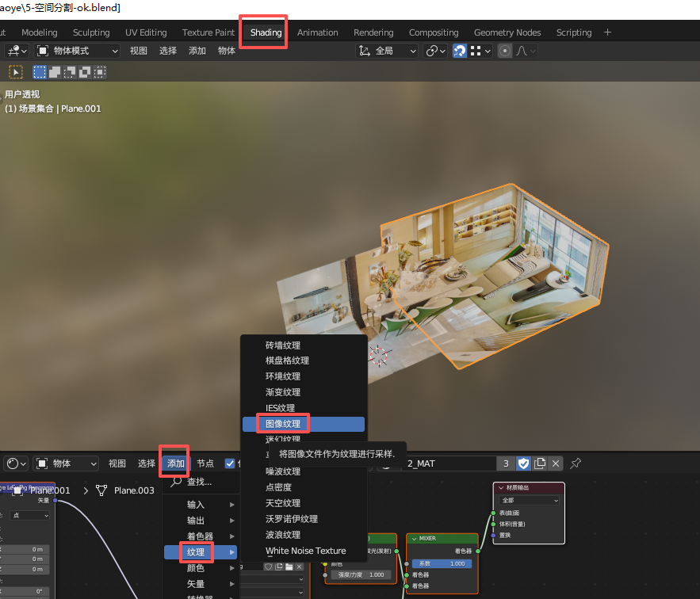Click the fake user shield icon
This screenshot has width=700, height=599.
[x=523, y=464]
